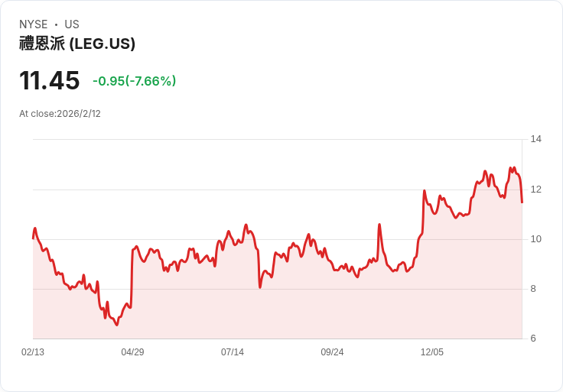Click the 禮恩派 (LEG.US) stock title
Viewport: 563px width, 392px height.
click(77, 44)
